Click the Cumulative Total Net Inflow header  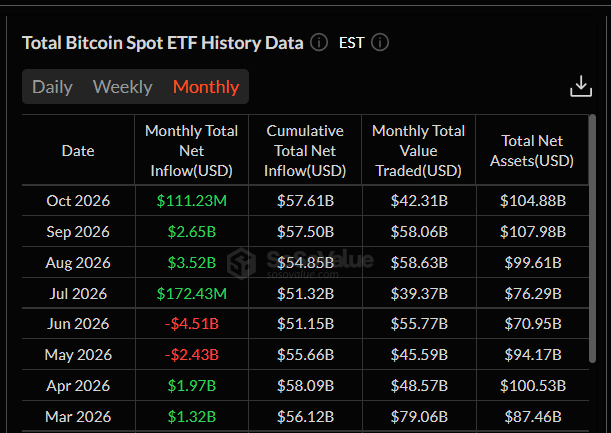pyautogui.click(x=305, y=150)
